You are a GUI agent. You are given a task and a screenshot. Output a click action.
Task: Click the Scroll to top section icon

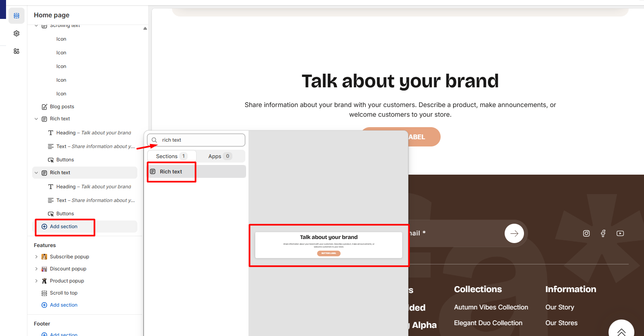click(x=44, y=293)
